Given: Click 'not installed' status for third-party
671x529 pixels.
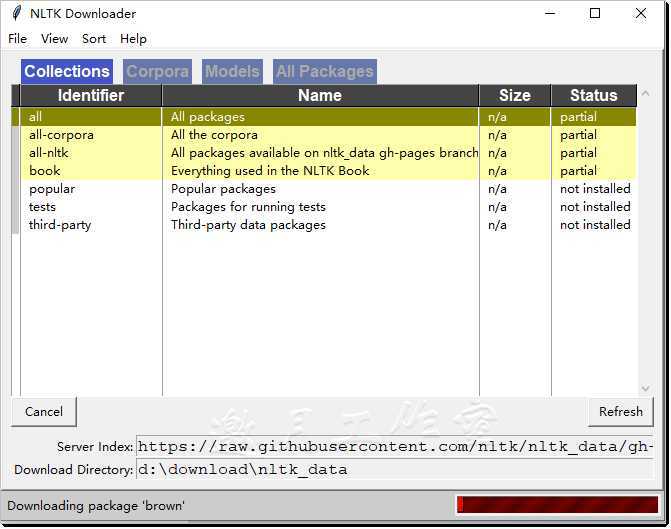Looking at the screenshot, I should [x=595, y=225].
